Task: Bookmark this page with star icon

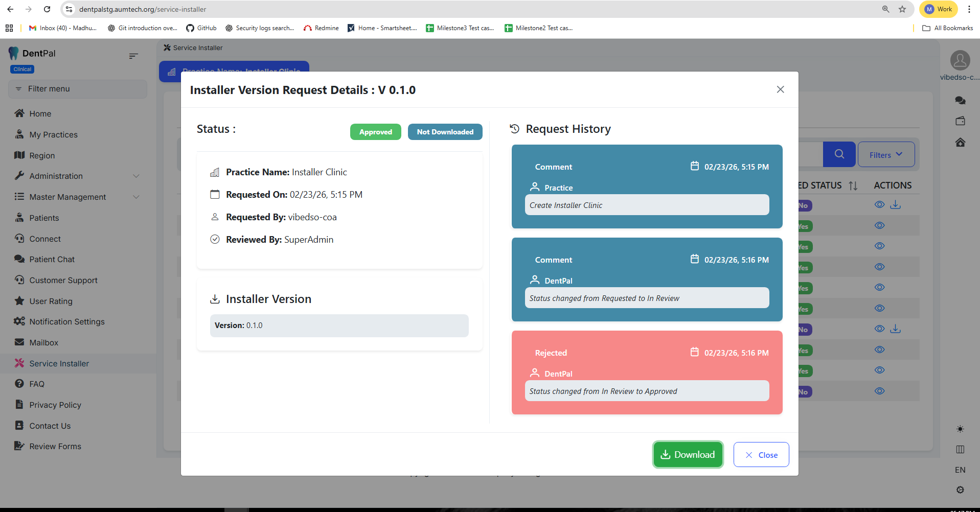Action: 902,9
